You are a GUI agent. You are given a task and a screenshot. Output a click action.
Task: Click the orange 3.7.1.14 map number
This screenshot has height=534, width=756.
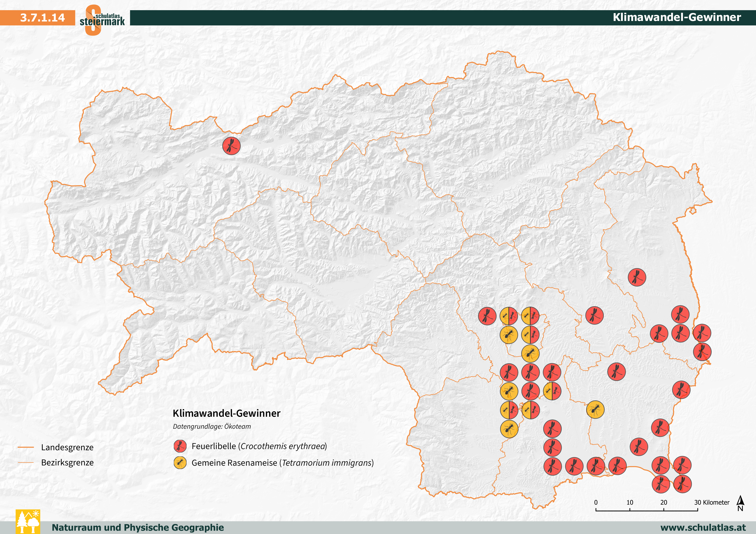(43, 17)
